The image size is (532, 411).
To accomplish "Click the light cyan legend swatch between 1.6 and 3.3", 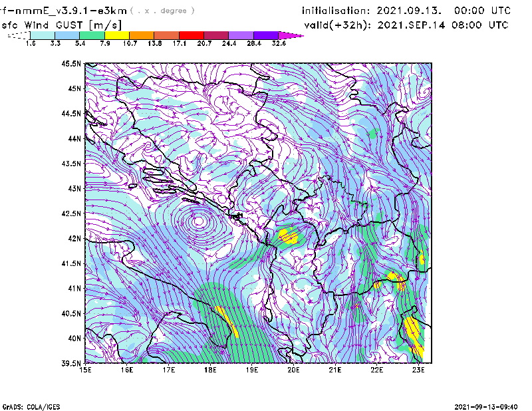I will [43, 35].
